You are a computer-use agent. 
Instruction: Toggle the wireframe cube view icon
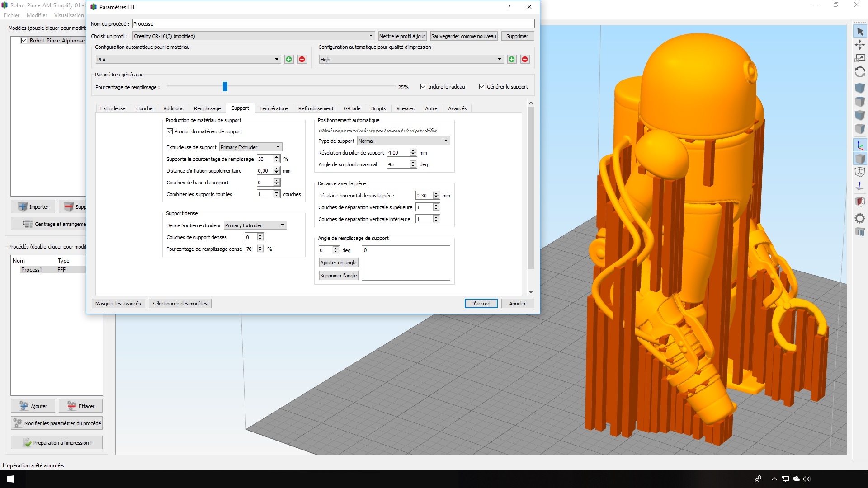point(860,172)
